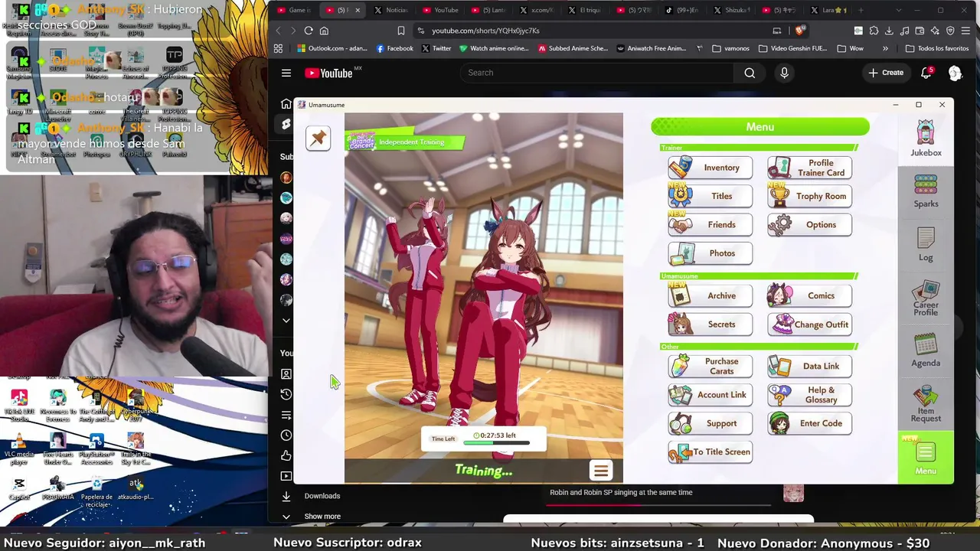Click the Brave Shields icon

click(800, 31)
